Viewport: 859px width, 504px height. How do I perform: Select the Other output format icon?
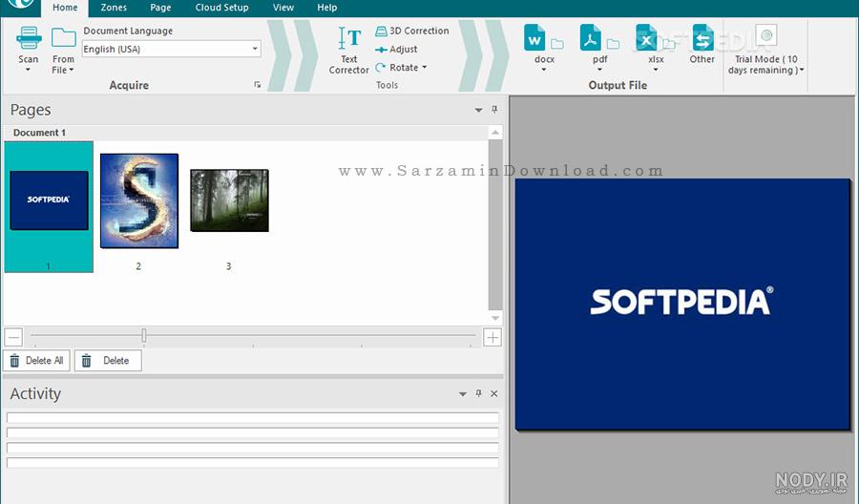pyautogui.click(x=702, y=38)
